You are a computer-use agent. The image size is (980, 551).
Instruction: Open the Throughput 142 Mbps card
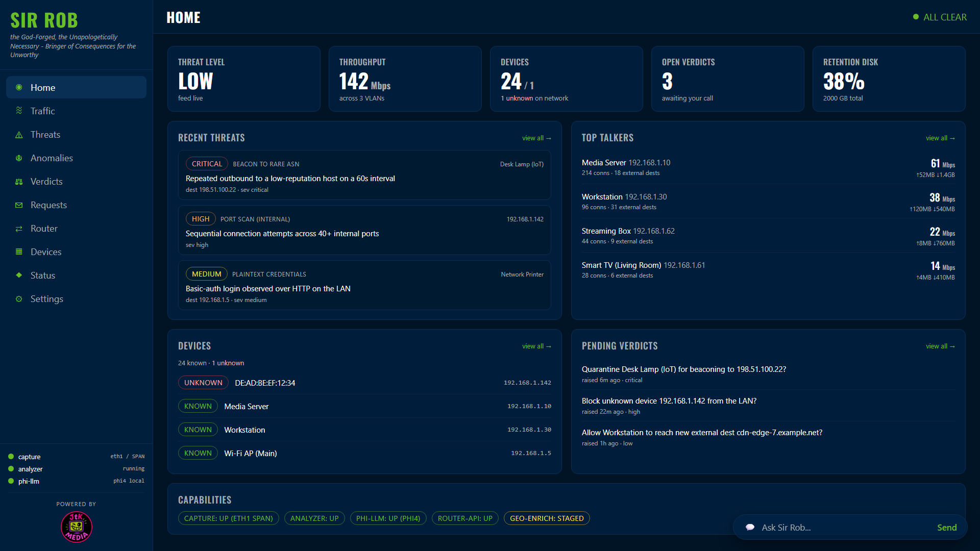[x=405, y=79]
